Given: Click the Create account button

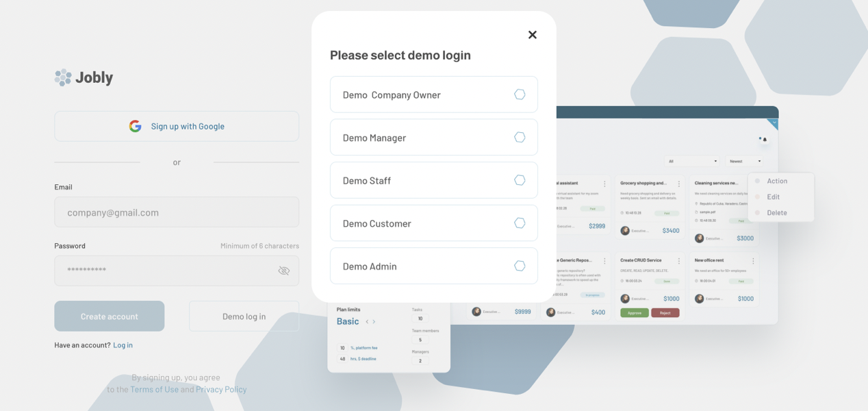Looking at the screenshot, I should (110, 316).
